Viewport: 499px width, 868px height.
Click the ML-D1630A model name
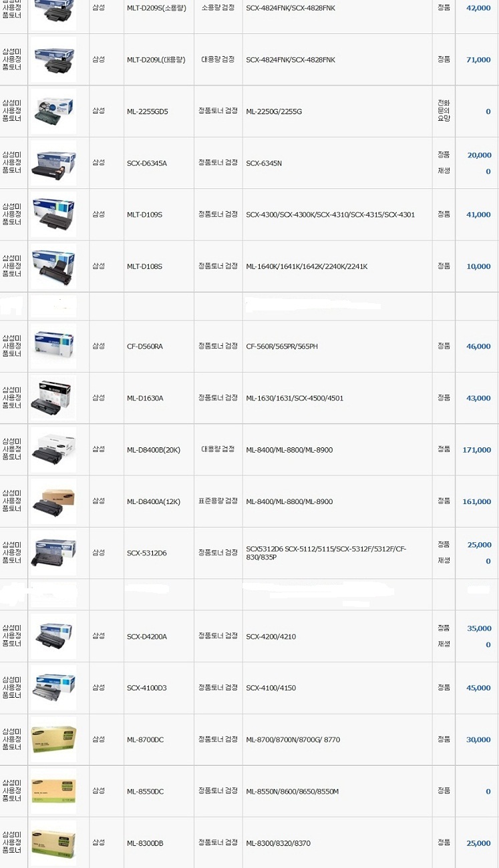[x=145, y=398]
